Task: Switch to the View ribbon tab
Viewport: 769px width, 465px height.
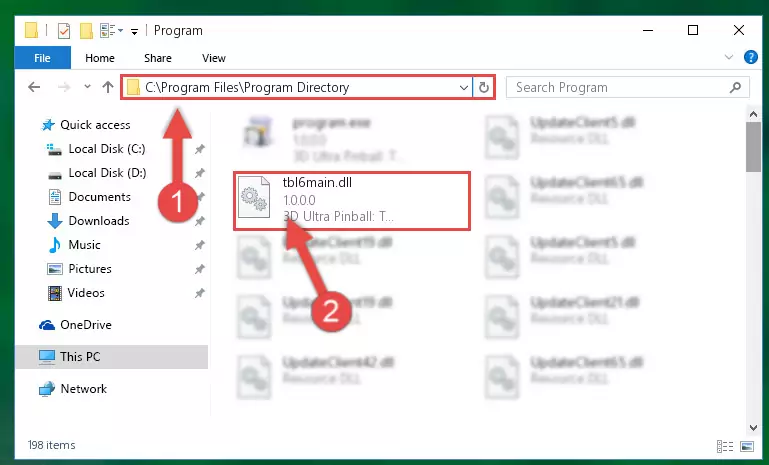Action: coord(213,58)
